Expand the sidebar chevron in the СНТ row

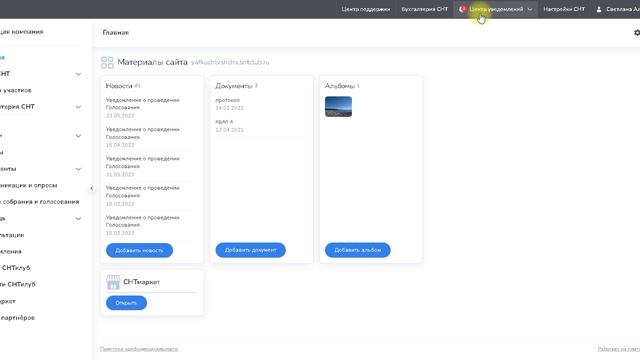pyautogui.click(x=78, y=74)
